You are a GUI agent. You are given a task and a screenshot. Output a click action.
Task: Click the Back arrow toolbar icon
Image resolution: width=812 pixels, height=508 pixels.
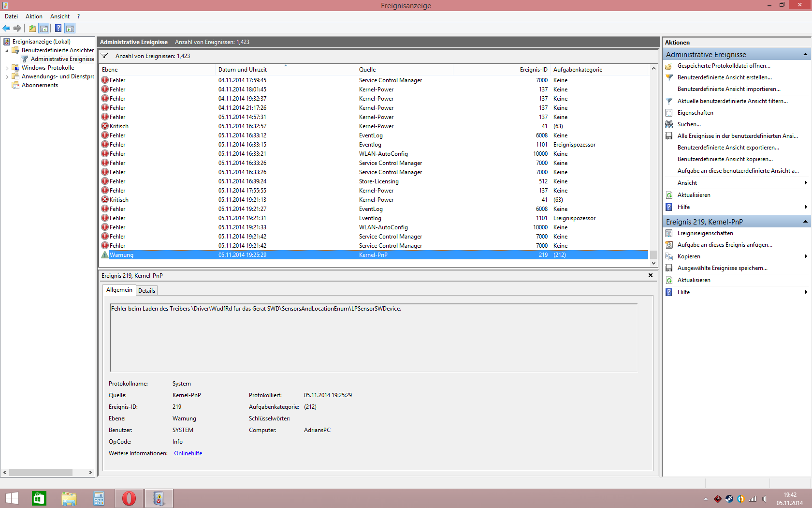6,28
